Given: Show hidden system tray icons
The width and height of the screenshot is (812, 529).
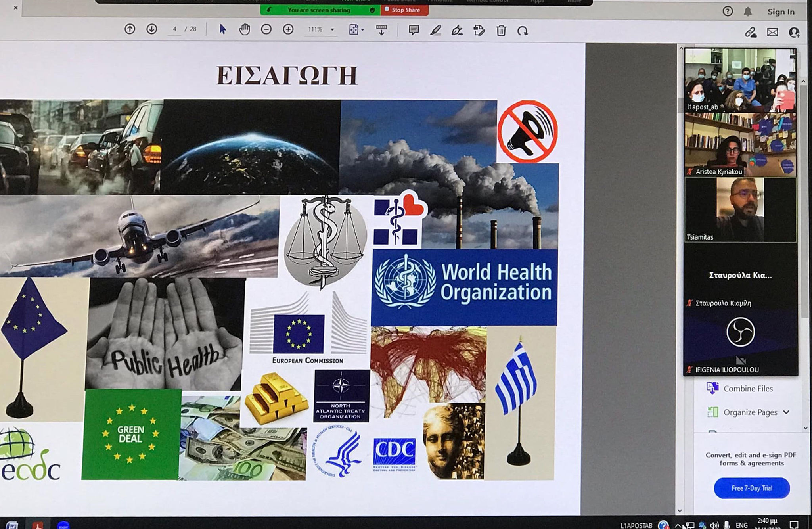Looking at the screenshot, I should (x=677, y=526).
